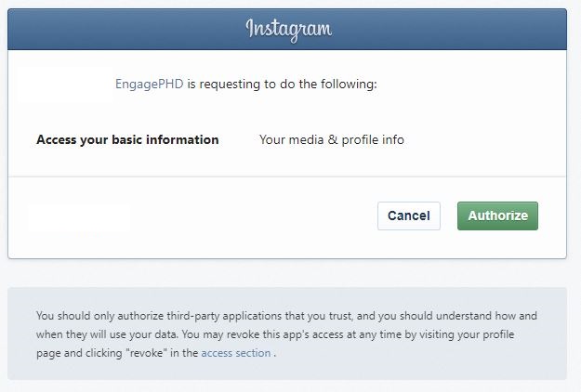Click the white panel area below Authorize button
This screenshot has height=392, width=581.
(x=497, y=244)
